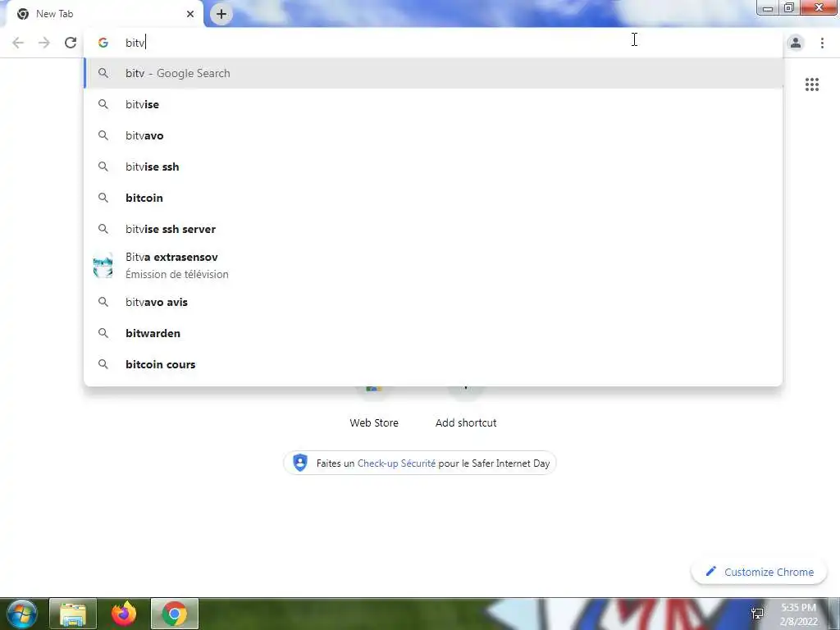Click in the address bar containing bitv

point(433,43)
